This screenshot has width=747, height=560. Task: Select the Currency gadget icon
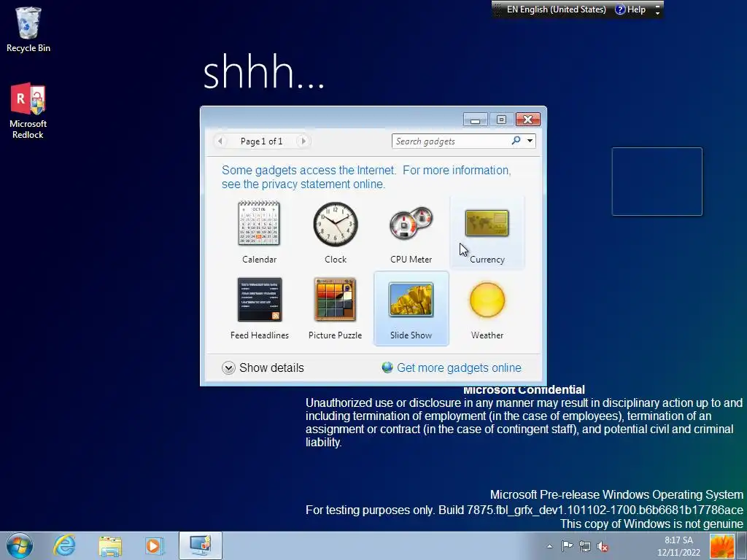487,223
